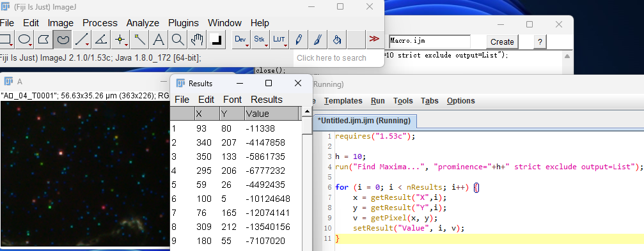The image size is (644, 251).
Task: Select the Magnifying glass tool
Action: click(178, 40)
